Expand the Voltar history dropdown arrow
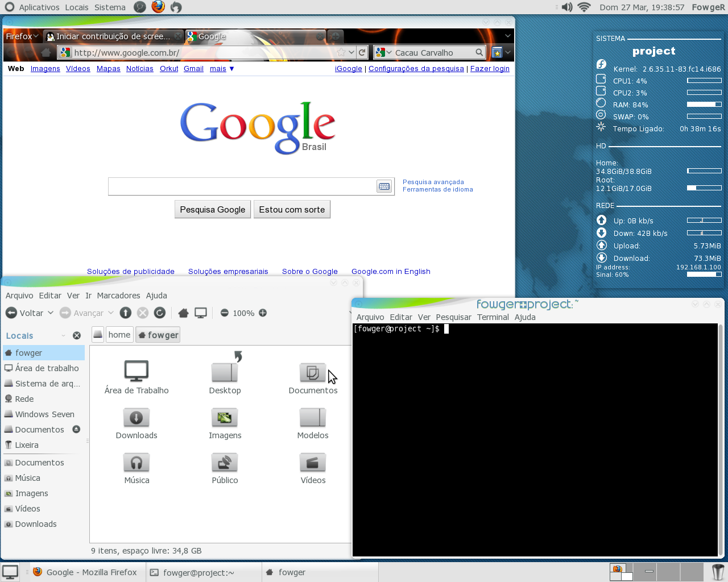The image size is (728, 582). pyautogui.click(x=51, y=313)
